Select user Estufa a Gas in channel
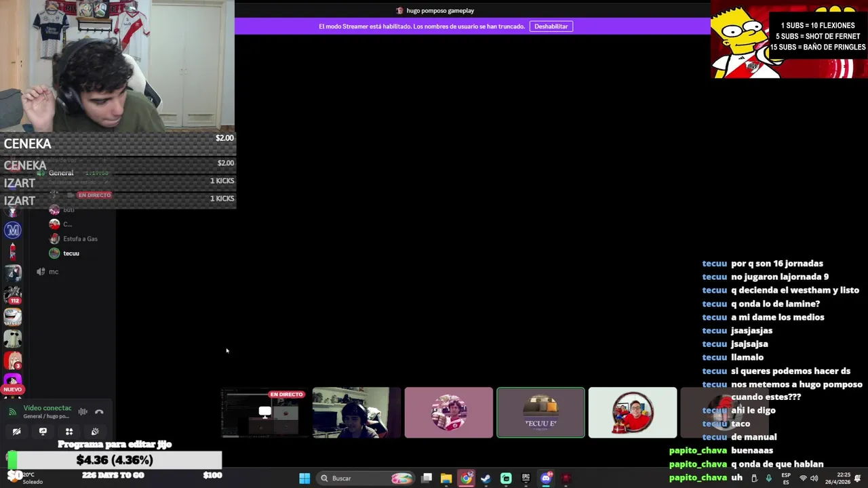868x488 pixels. pyautogui.click(x=80, y=239)
